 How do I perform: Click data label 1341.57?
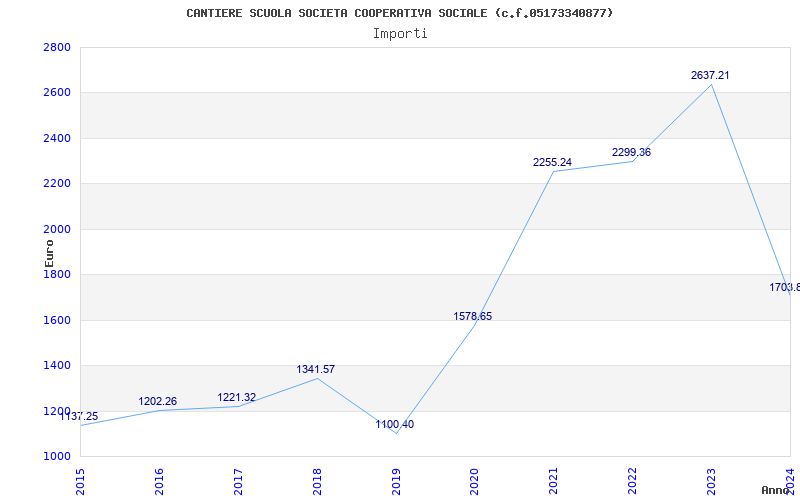[x=316, y=369]
